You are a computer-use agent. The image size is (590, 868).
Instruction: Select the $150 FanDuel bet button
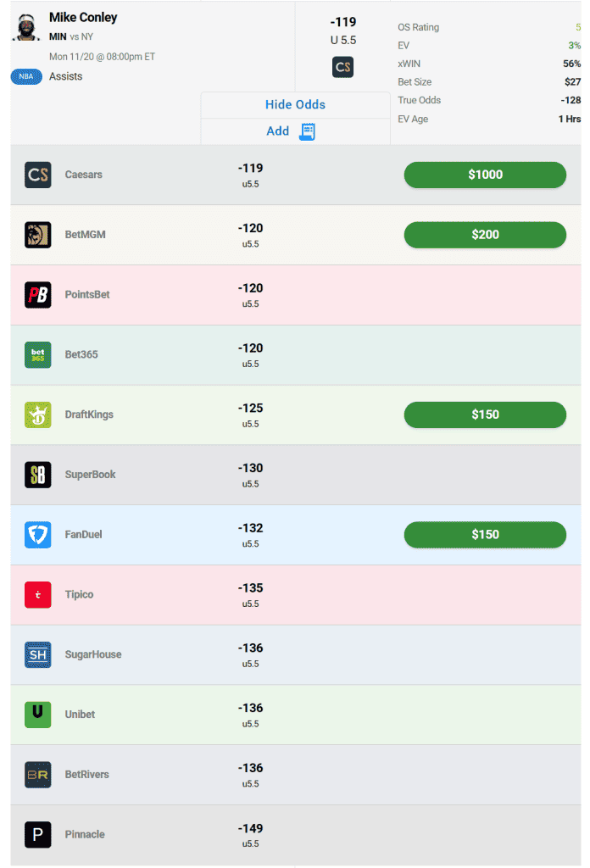pos(485,535)
